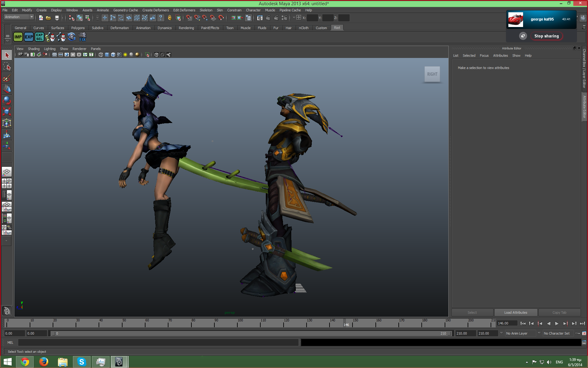Image resolution: width=588 pixels, height=368 pixels.
Task: Switch to four view layout
Action: point(7,183)
